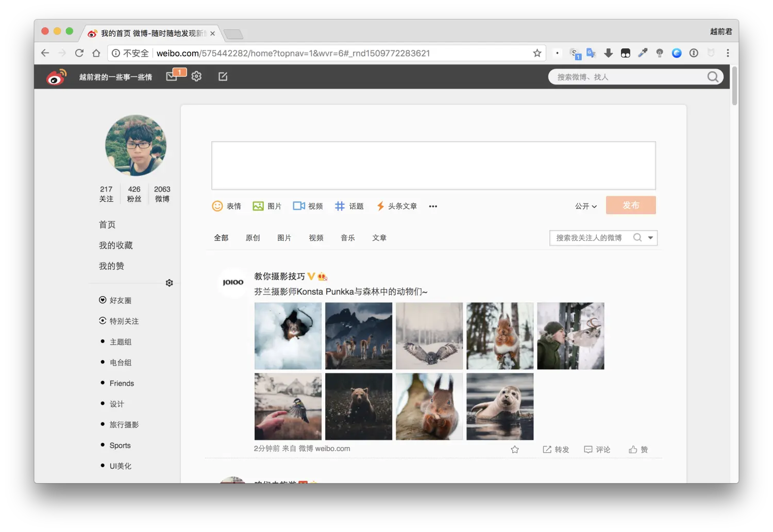The width and height of the screenshot is (773, 532).
Task: Click the download arrow extension icon
Action: (608, 53)
